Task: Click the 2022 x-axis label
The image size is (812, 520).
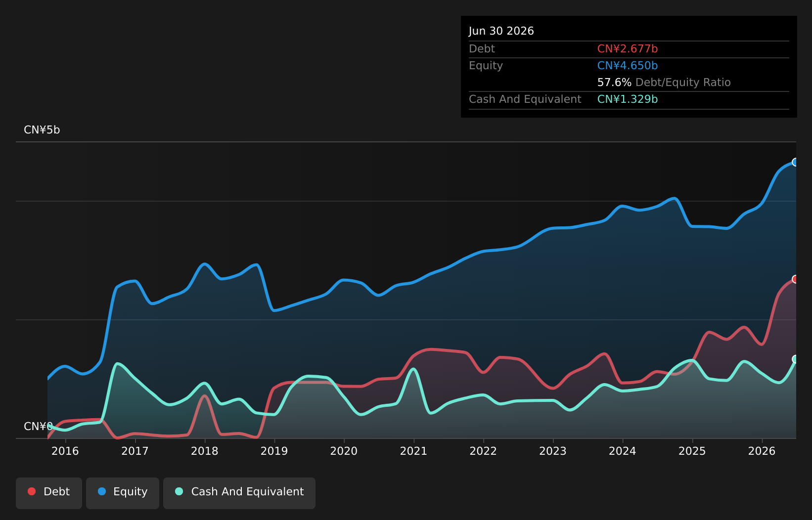Action: 483,451
